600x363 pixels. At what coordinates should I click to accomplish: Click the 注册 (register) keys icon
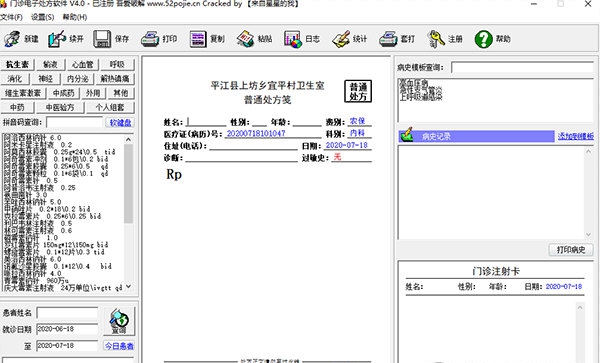coord(436,39)
